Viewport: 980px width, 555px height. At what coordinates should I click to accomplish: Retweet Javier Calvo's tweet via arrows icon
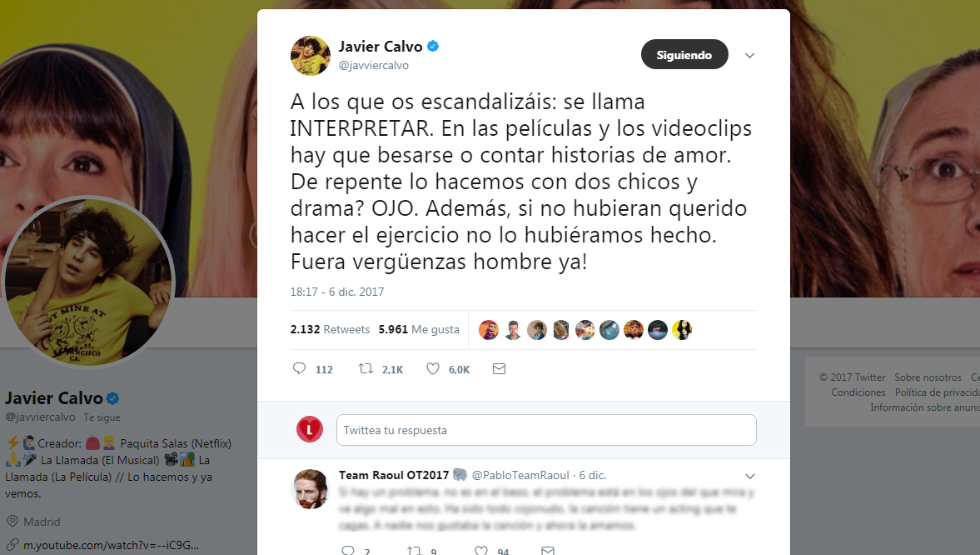[366, 368]
